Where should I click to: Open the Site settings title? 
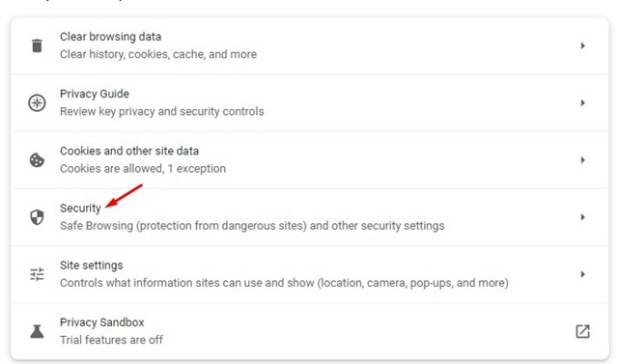[92, 266]
